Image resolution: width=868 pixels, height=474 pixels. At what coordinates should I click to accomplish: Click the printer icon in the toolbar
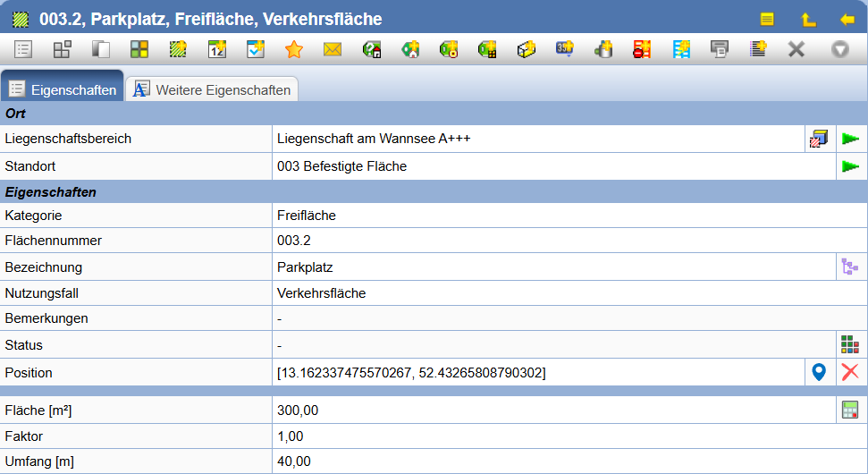[719, 49]
